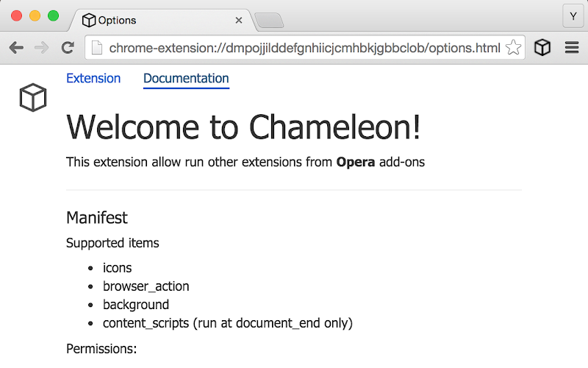Click the Welcome to Chameleon! heading
Image resolution: width=588 pixels, height=368 pixels.
pyautogui.click(x=243, y=127)
